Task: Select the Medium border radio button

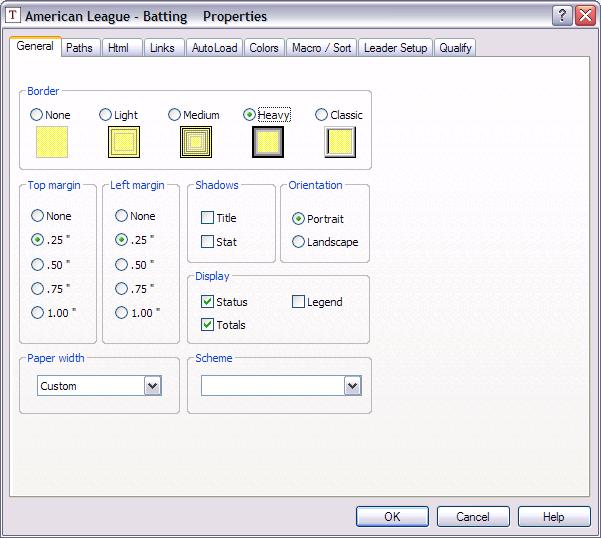Action: [174, 115]
